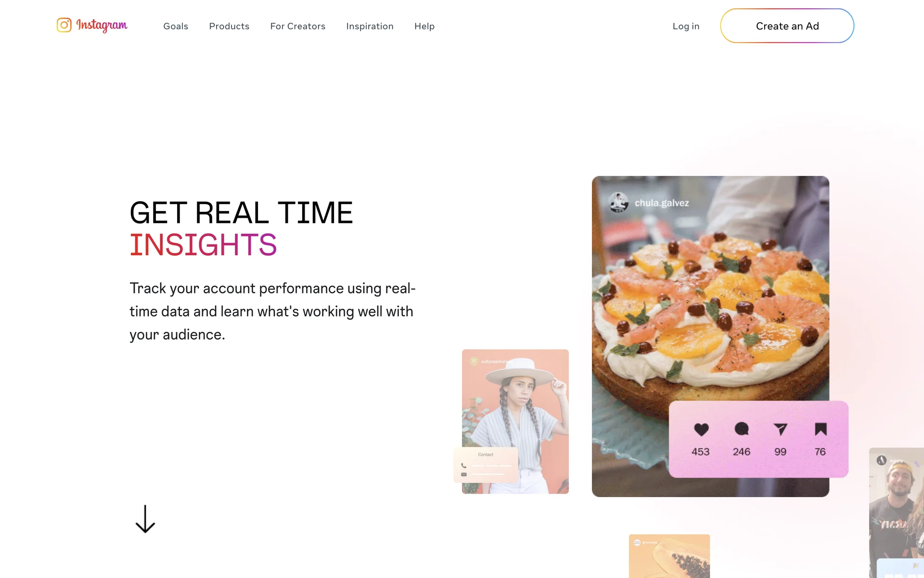Click the Instagram camera logo icon
The width and height of the screenshot is (924, 578).
click(x=64, y=25)
